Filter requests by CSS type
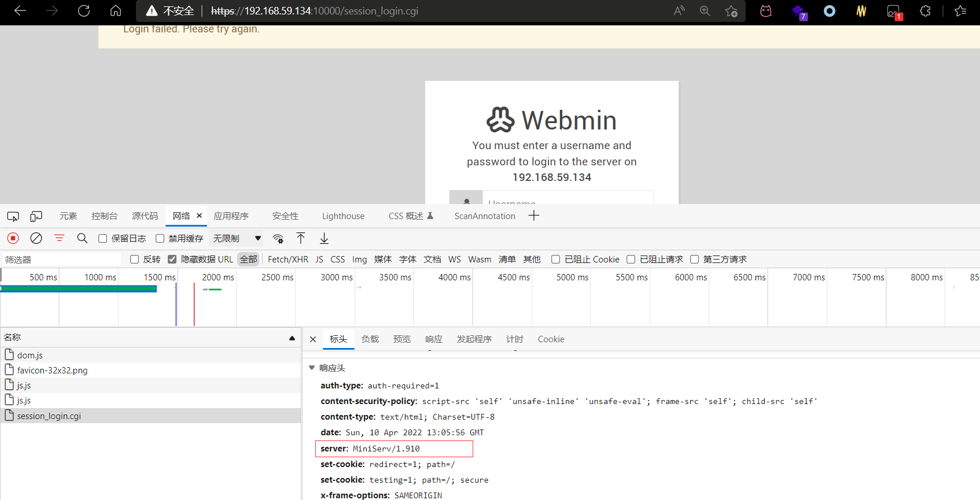980x500 pixels. pyautogui.click(x=338, y=260)
